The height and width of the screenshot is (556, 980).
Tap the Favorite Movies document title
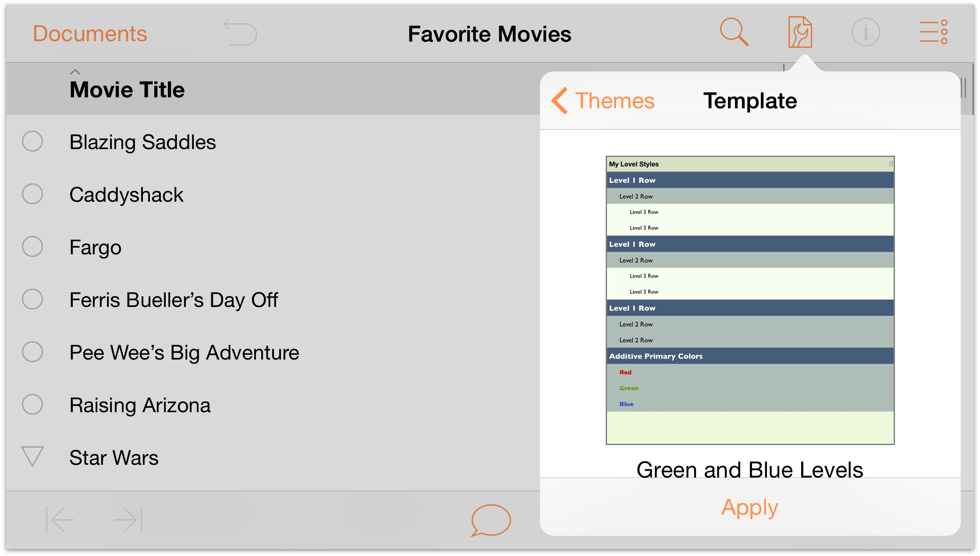pyautogui.click(x=490, y=34)
